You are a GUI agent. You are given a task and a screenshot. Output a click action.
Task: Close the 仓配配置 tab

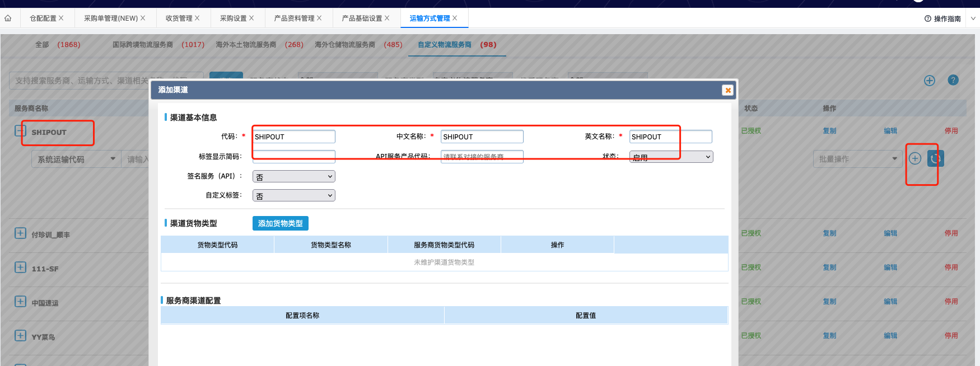(61, 18)
